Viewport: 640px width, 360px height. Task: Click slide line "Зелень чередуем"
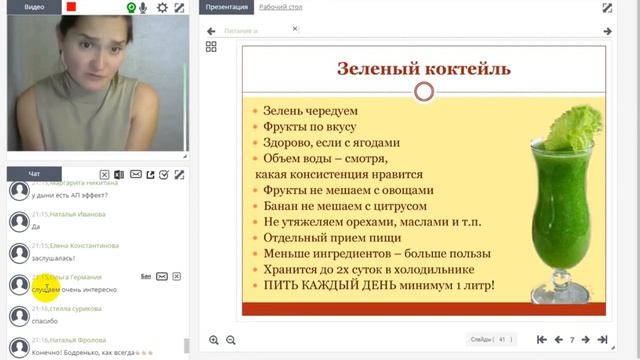(310, 111)
